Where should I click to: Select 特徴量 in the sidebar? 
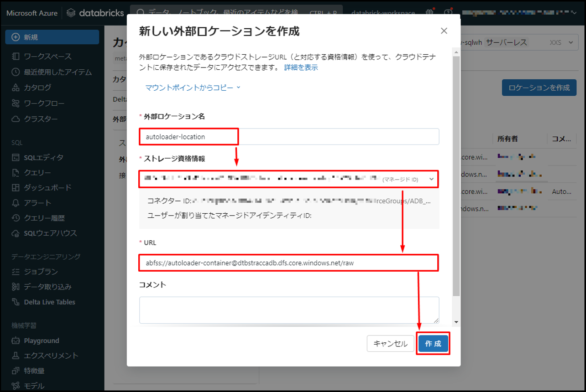(34, 371)
